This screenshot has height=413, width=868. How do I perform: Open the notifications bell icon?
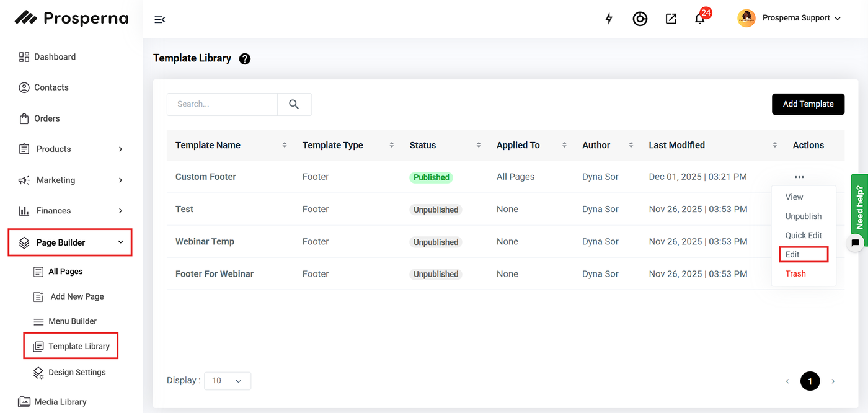click(700, 19)
